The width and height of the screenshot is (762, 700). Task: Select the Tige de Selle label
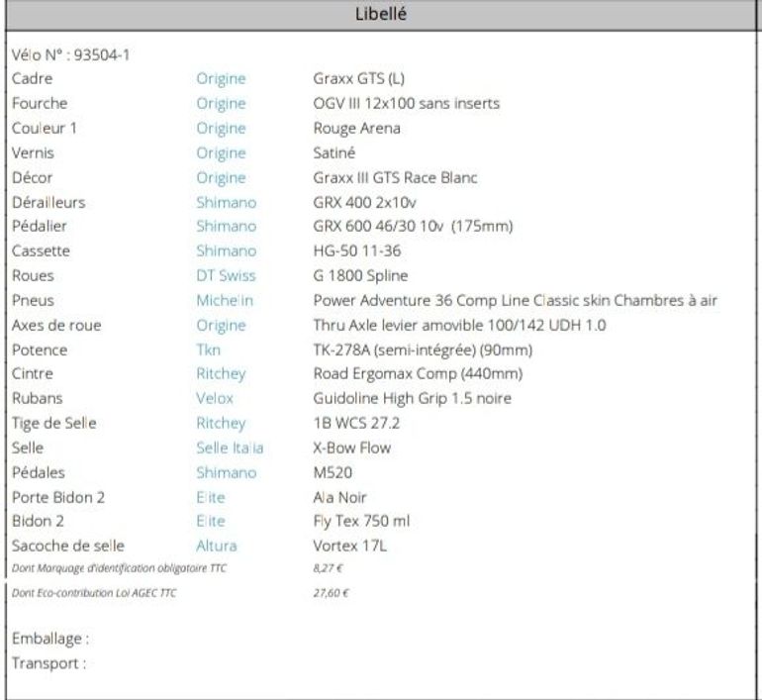pos(54,424)
